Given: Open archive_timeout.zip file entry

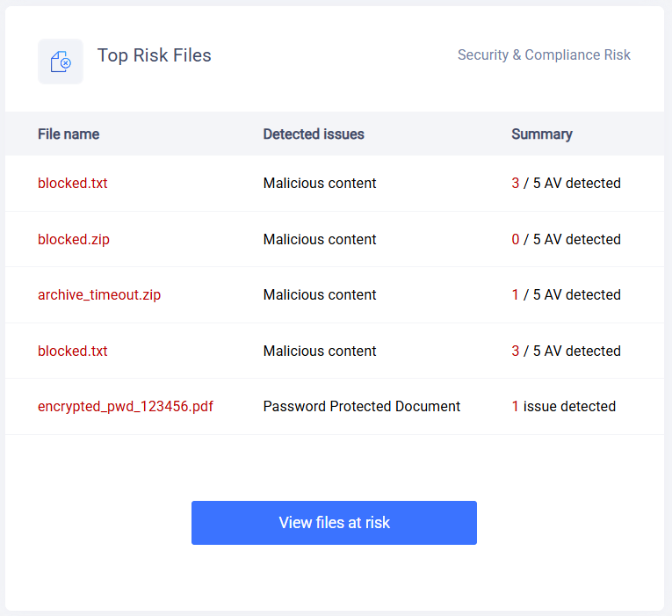Looking at the screenshot, I should (x=99, y=295).
